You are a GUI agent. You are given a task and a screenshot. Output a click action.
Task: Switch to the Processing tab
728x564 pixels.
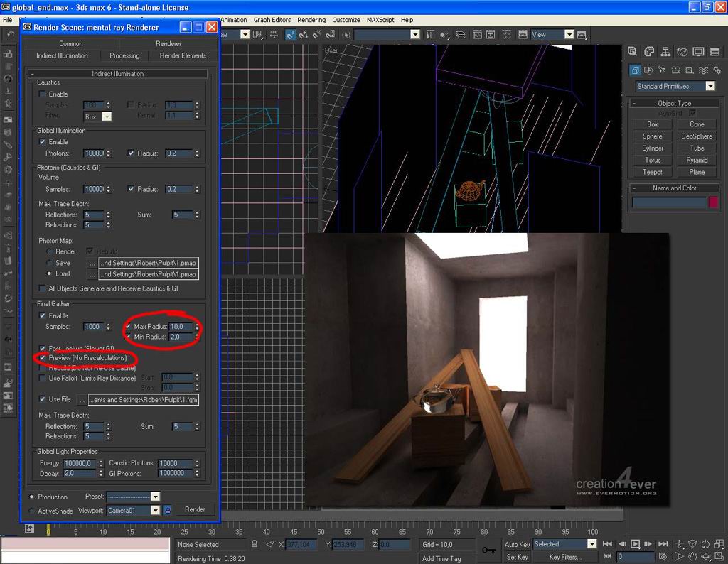click(124, 55)
